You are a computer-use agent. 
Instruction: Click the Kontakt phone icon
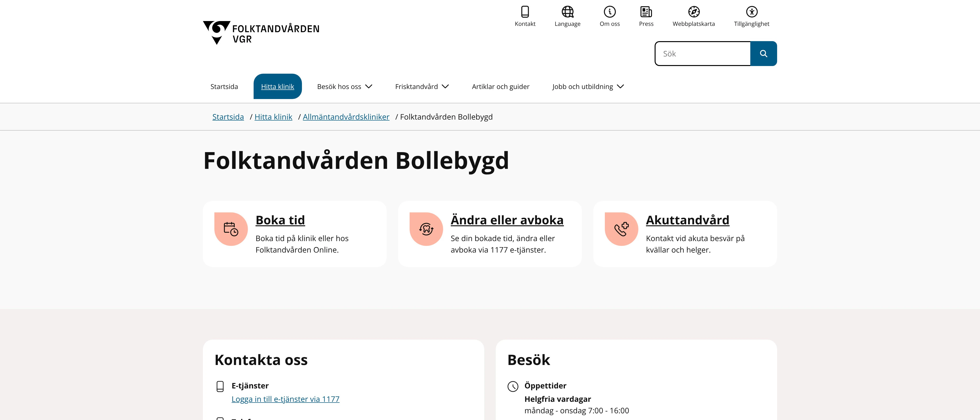(x=525, y=12)
